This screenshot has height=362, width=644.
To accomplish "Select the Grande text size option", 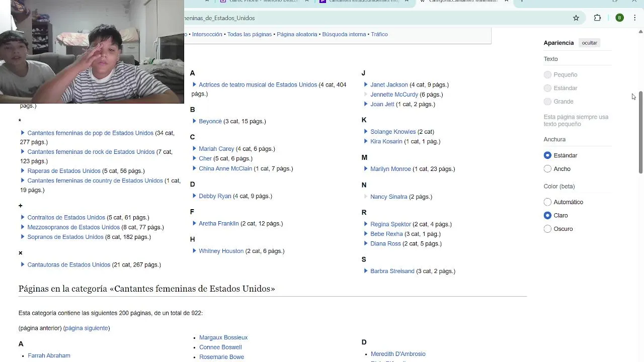I will coord(547,102).
